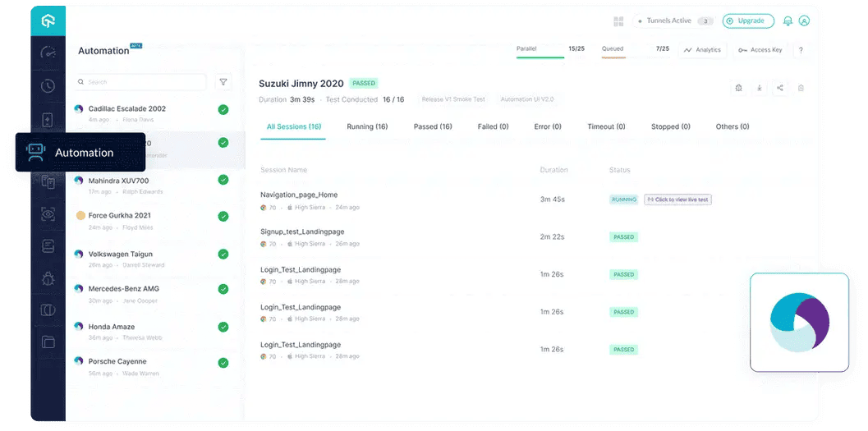Switch to the Failed (0) tab
This screenshot has height=431, width=868.
(493, 127)
